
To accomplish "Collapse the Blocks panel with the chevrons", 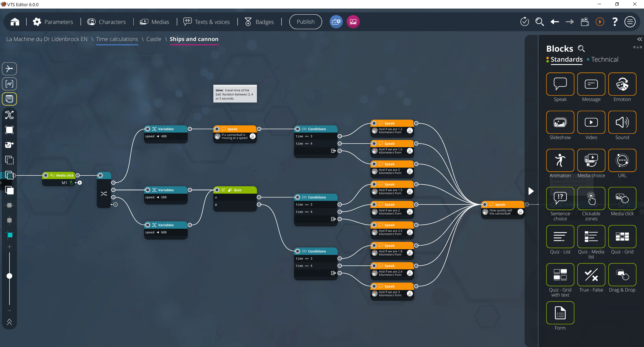I will [640, 39].
